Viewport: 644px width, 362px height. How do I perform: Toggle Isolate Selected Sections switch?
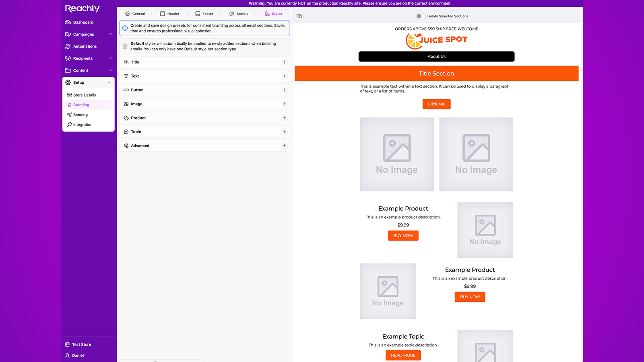click(420, 16)
